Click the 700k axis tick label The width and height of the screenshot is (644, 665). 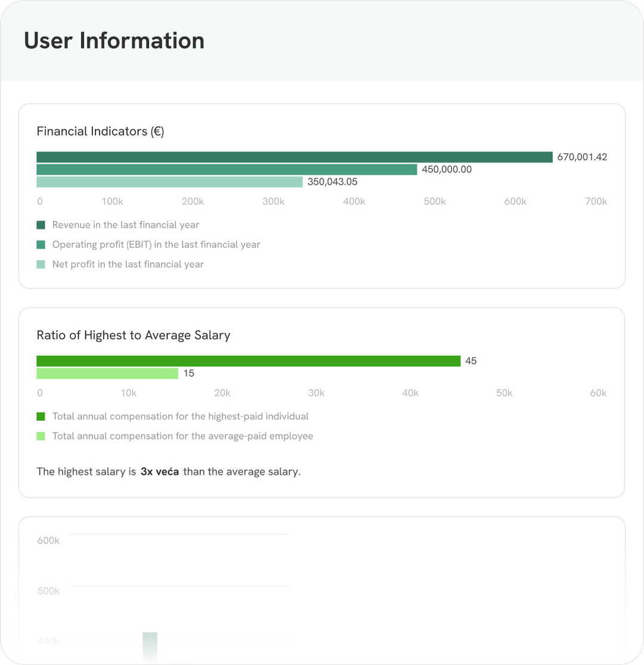(x=596, y=201)
